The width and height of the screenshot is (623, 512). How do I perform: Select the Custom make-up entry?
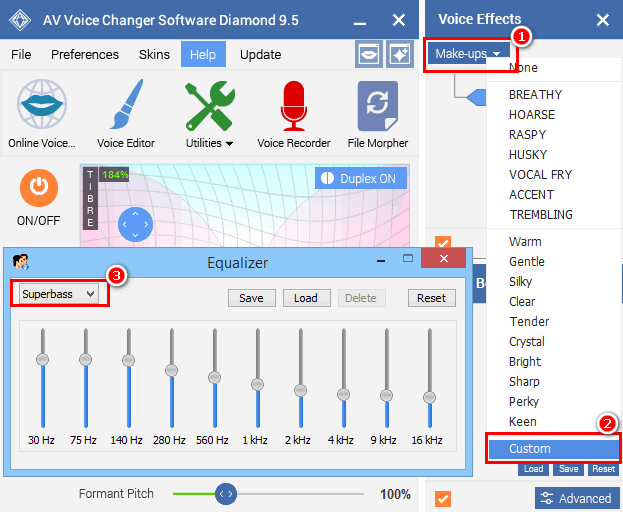pyautogui.click(x=554, y=448)
